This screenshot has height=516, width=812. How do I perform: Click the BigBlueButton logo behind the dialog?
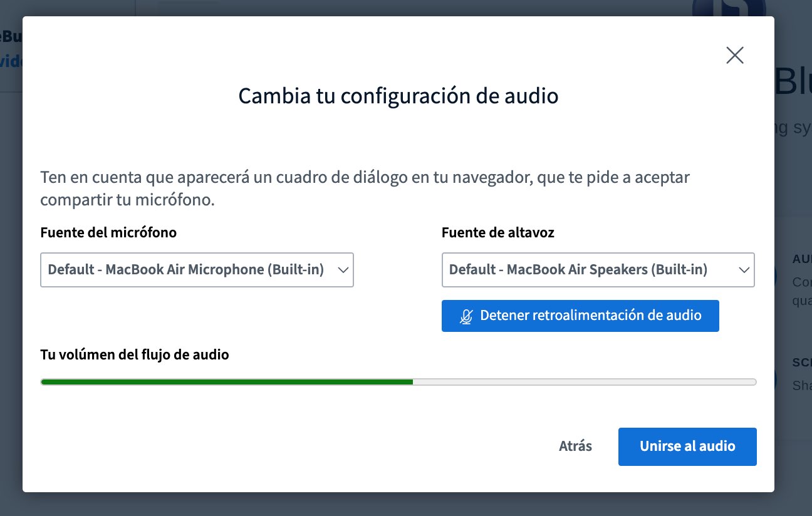point(729,8)
